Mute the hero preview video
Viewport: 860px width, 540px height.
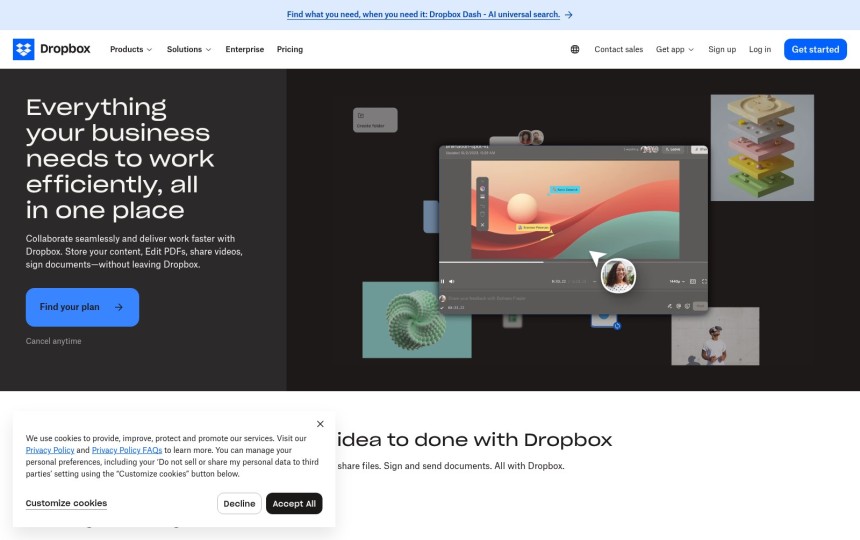pos(452,281)
